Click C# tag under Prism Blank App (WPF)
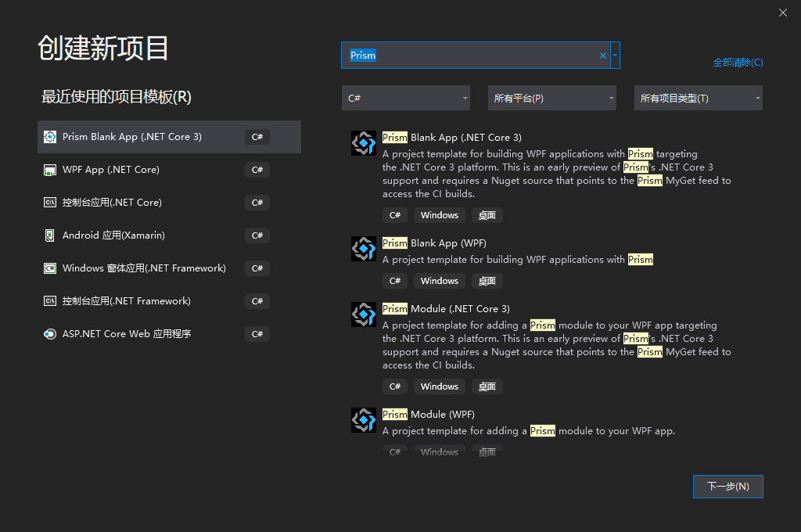 (x=395, y=281)
